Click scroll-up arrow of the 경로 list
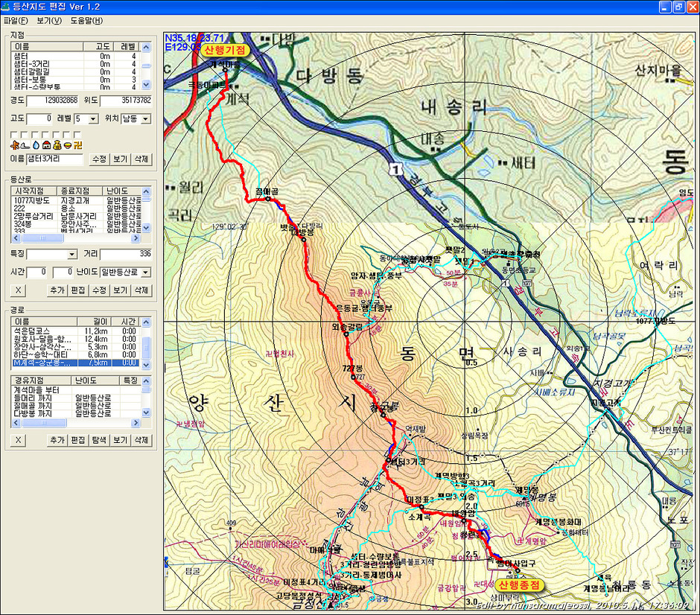The height and width of the screenshot is (615, 700). [x=146, y=322]
